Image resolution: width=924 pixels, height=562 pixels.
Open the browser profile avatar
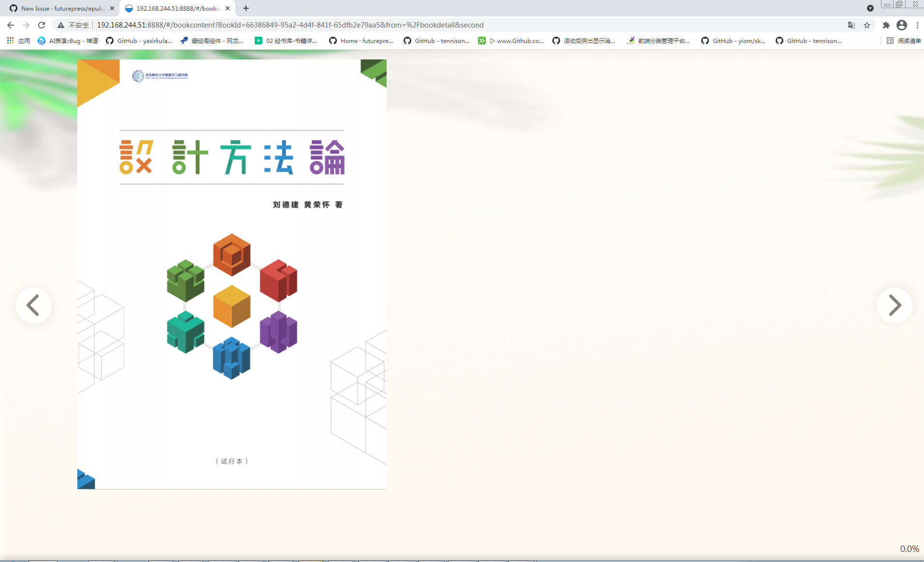(x=902, y=25)
